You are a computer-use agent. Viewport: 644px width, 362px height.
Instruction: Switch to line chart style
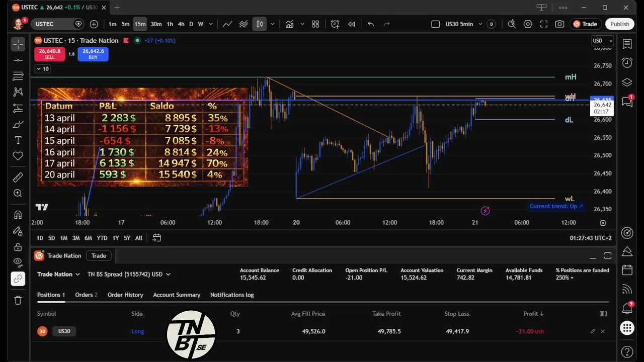[227, 24]
